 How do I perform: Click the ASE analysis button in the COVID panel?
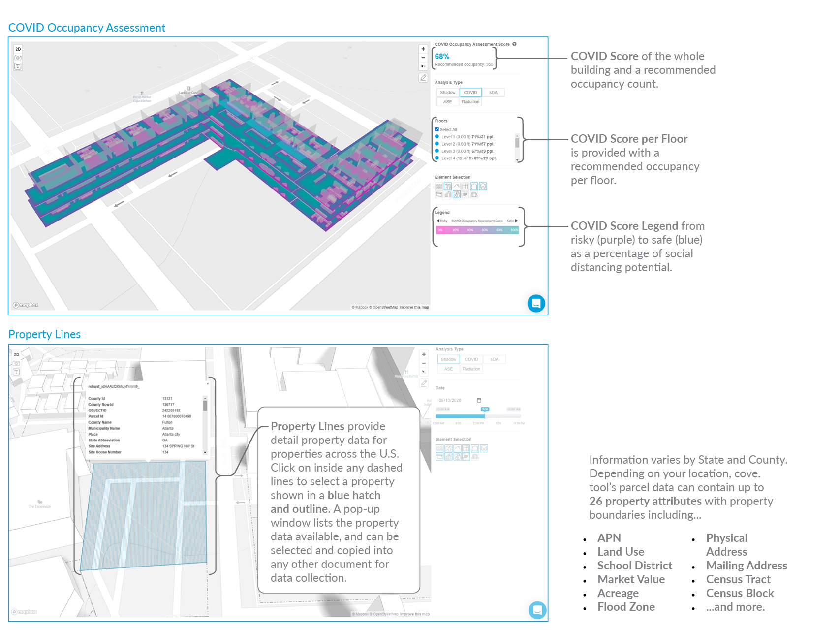pos(447,102)
